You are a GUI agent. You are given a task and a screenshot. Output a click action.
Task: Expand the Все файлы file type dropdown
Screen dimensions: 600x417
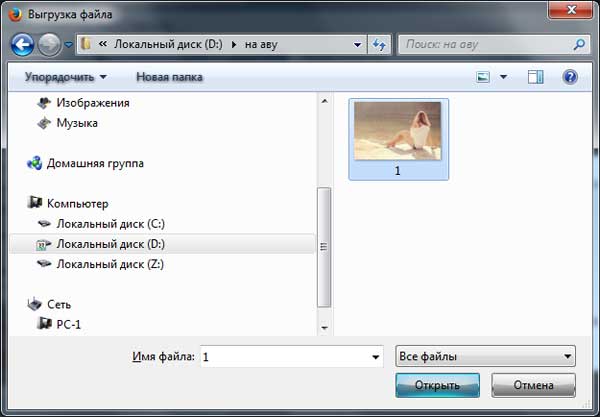coord(567,356)
